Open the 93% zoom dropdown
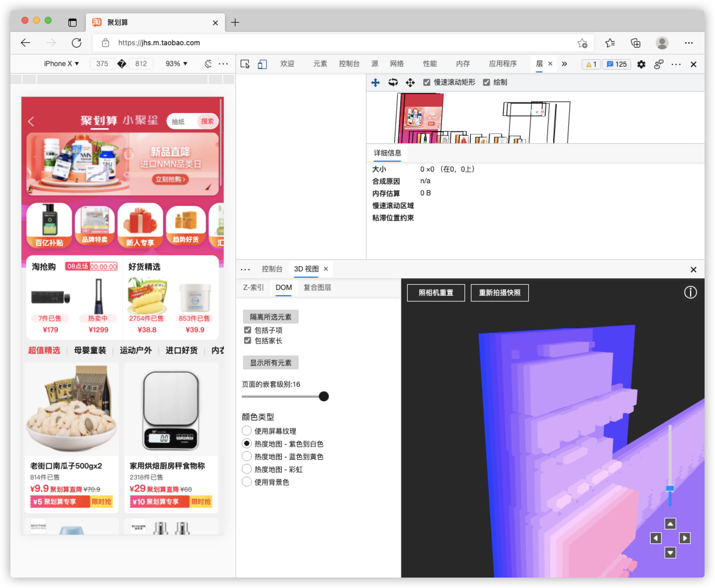This screenshot has height=588, width=715. pyautogui.click(x=176, y=64)
